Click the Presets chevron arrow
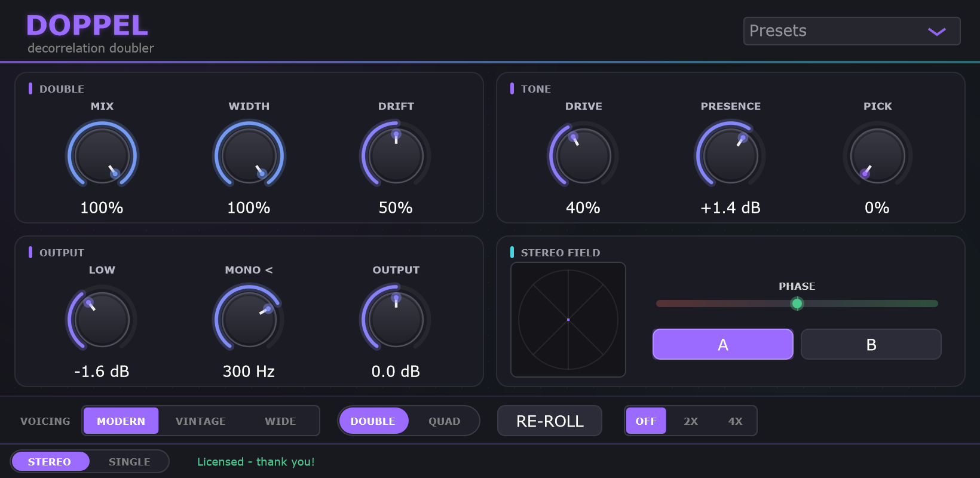 coord(936,32)
